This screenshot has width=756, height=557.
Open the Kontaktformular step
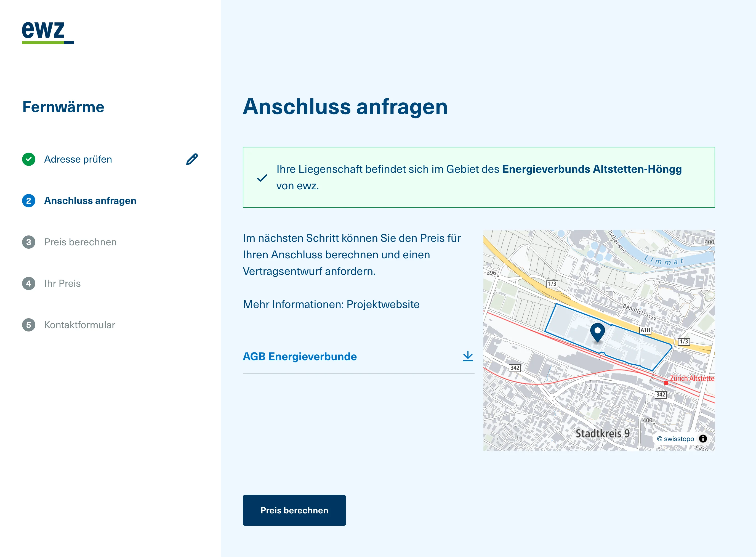click(x=79, y=325)
